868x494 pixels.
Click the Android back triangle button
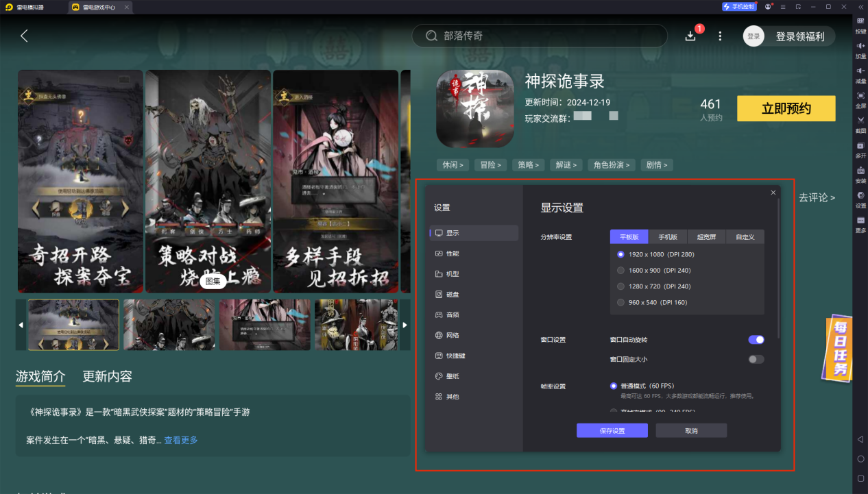pyautogui.click(x=860, y=439)
